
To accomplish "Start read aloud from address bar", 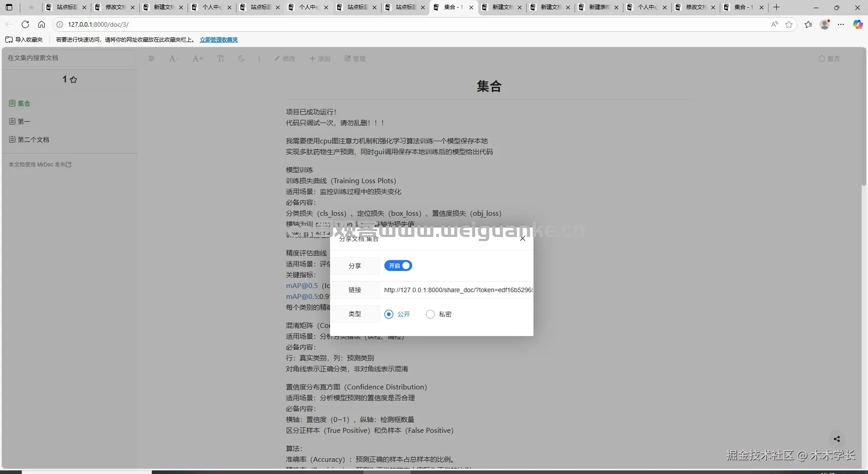I will pos(774,24).
